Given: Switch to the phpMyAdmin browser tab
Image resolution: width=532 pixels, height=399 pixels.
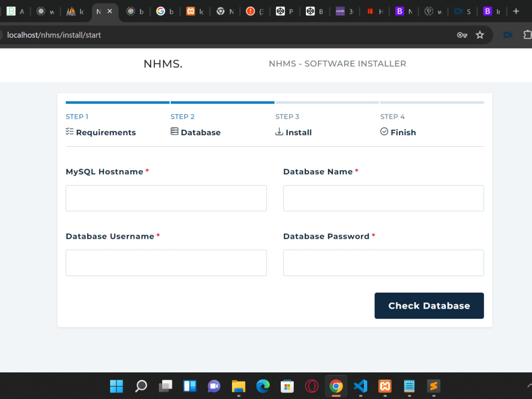Looking at the screenshot, I should coord(76,12).
